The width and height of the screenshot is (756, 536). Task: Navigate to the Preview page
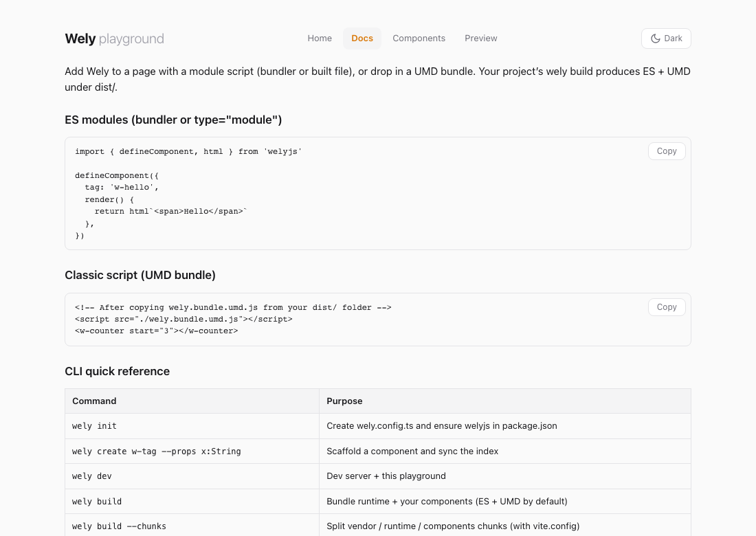[480, 38]
